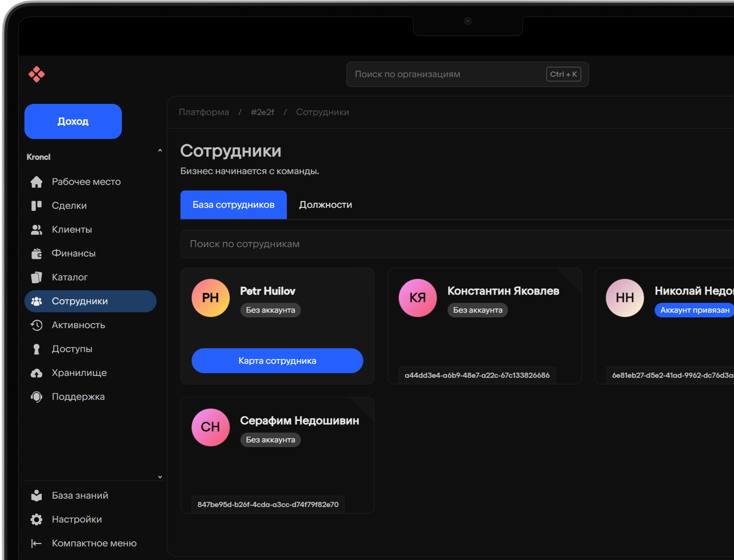Click the Активность history clock icon
Image resolution: width=734 pixels, height=560 pixels.
tap(36, 325)
